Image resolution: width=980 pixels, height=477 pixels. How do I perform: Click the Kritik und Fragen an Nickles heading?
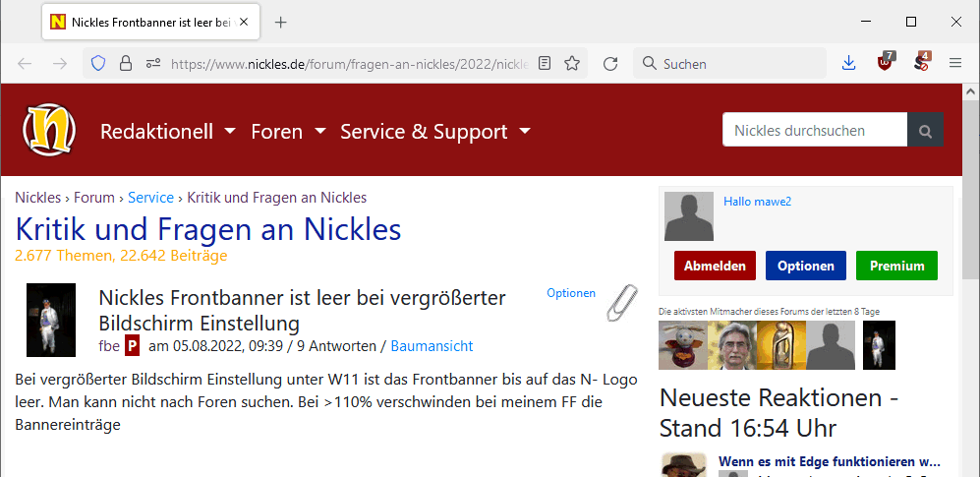coord(208,229)
